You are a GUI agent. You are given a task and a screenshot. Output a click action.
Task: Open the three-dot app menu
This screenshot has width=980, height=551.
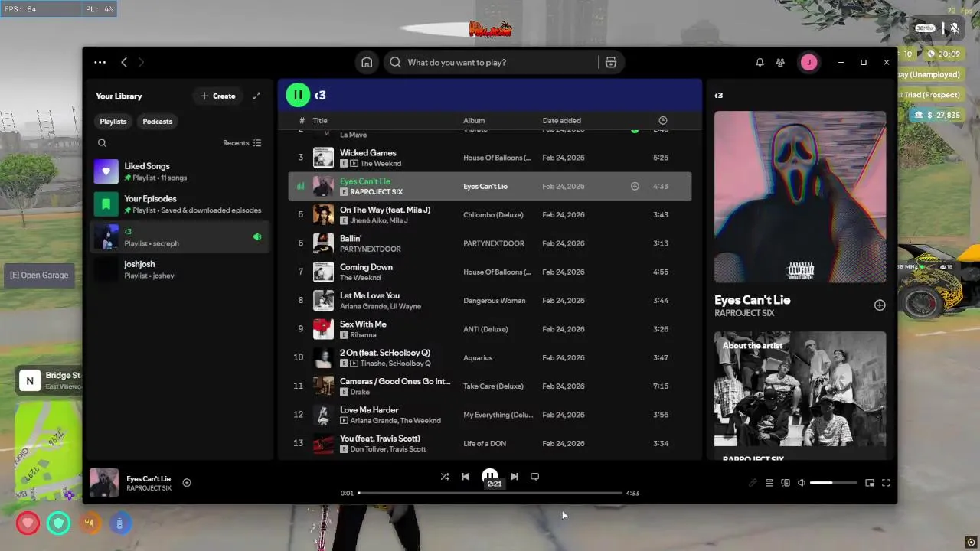[100, 62]
